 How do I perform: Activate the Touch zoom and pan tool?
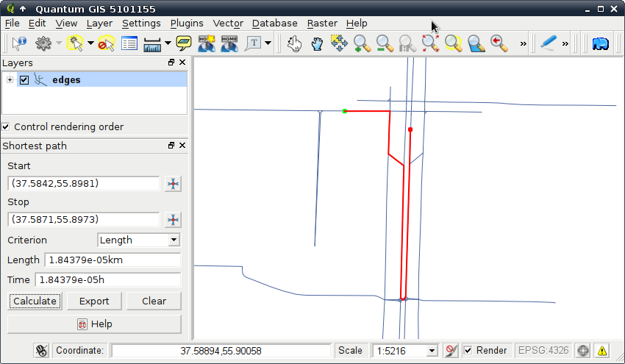[x=294, y=43]
